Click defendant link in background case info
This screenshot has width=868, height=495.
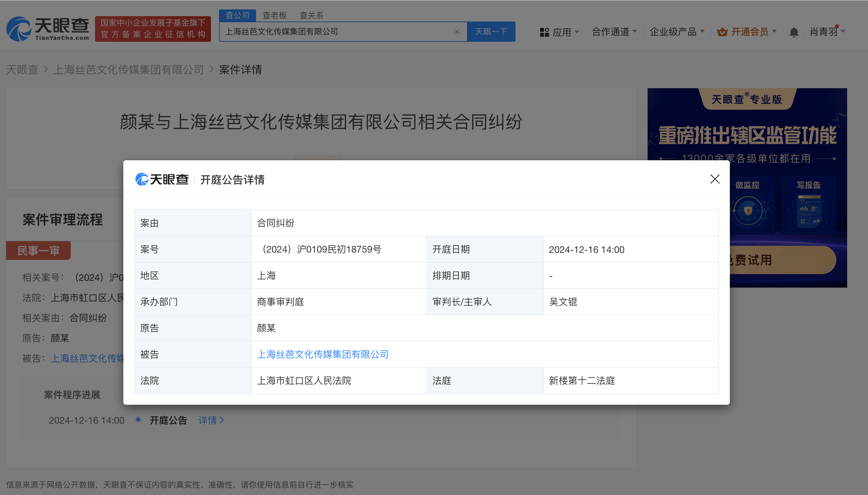point(87,358)
